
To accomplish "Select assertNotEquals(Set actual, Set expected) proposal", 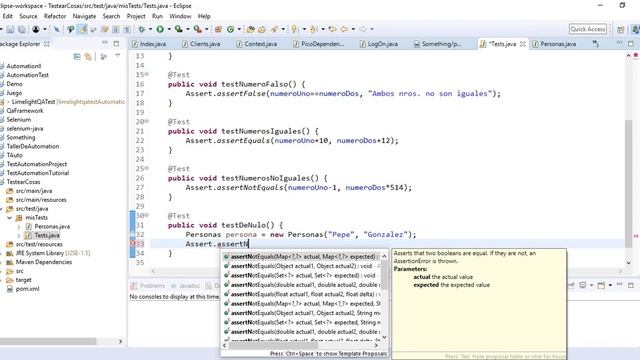I will (302, 276).
